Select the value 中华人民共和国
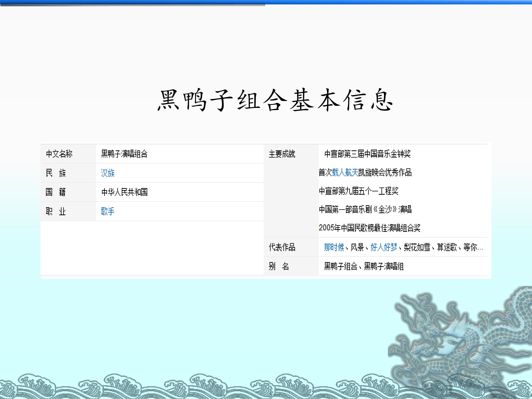This screenshot has height=399, width=532. point(124,192)
